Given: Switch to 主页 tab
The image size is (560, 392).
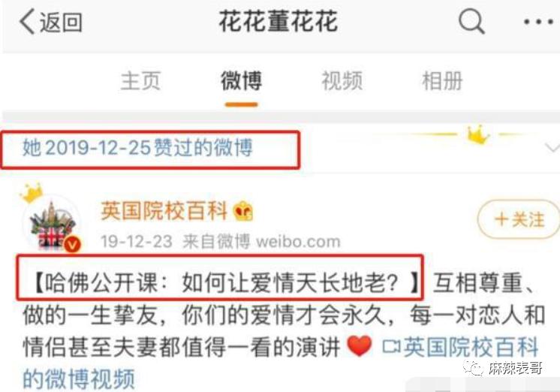Looking at the screenshot, I should (x=140, y=81).
